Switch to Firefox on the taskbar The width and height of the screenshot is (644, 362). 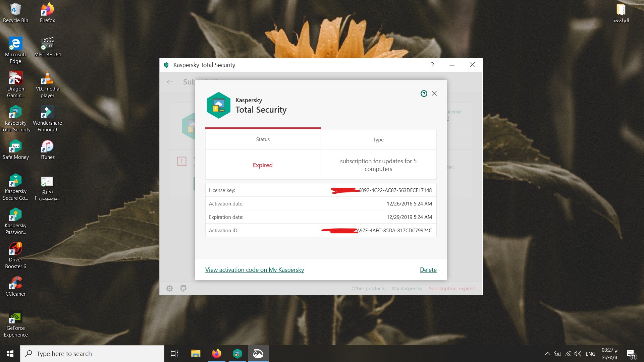tap(217, 354)
